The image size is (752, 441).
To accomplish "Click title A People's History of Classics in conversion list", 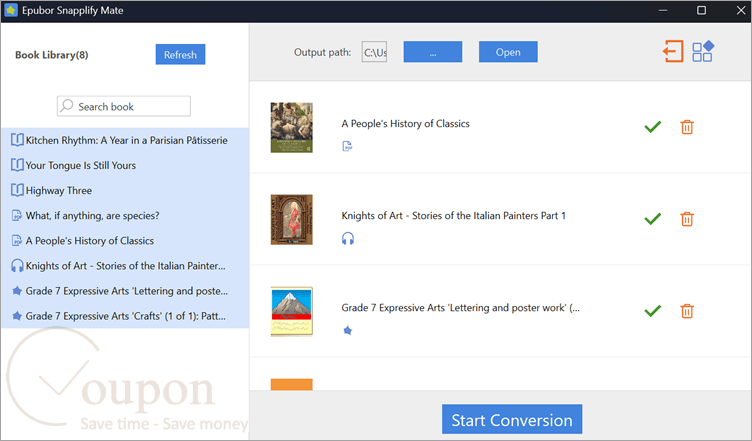I will (405, 124).
